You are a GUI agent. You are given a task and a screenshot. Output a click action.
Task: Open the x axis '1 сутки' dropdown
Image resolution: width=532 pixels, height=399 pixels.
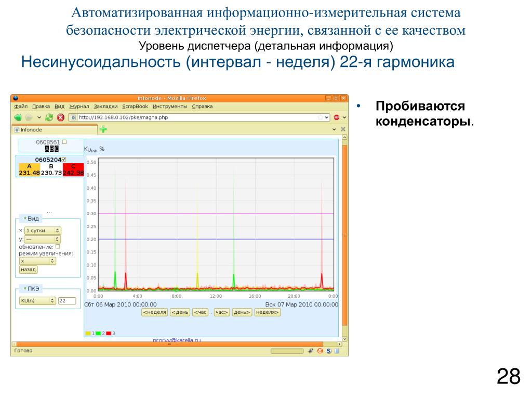click(x=43, y=231)
